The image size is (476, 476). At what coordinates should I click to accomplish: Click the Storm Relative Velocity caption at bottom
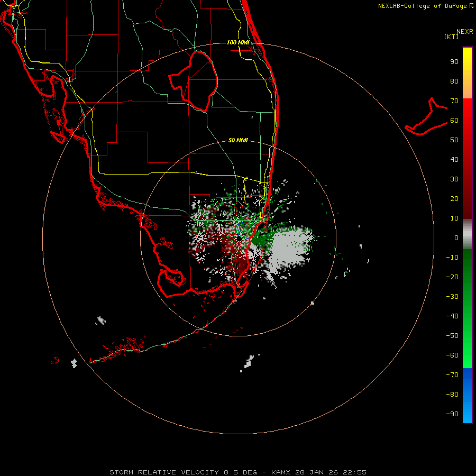pos(238,472)
